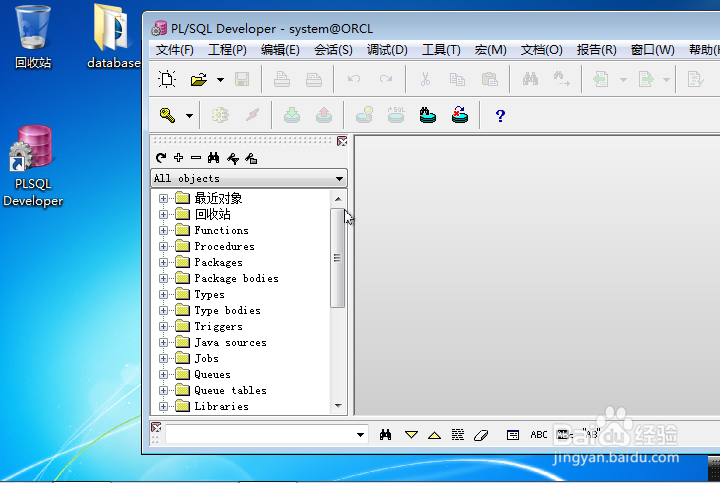The image size is (720, 483).
Task: Select the Queue tables tree item
Action: click(x=230, y=390)
